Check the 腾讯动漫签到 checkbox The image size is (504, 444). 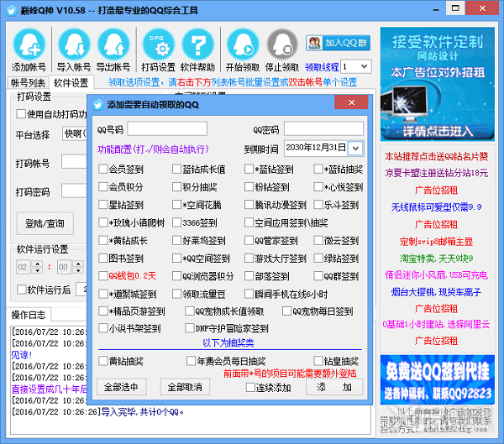pyautogui.click(x=249, y=205)
